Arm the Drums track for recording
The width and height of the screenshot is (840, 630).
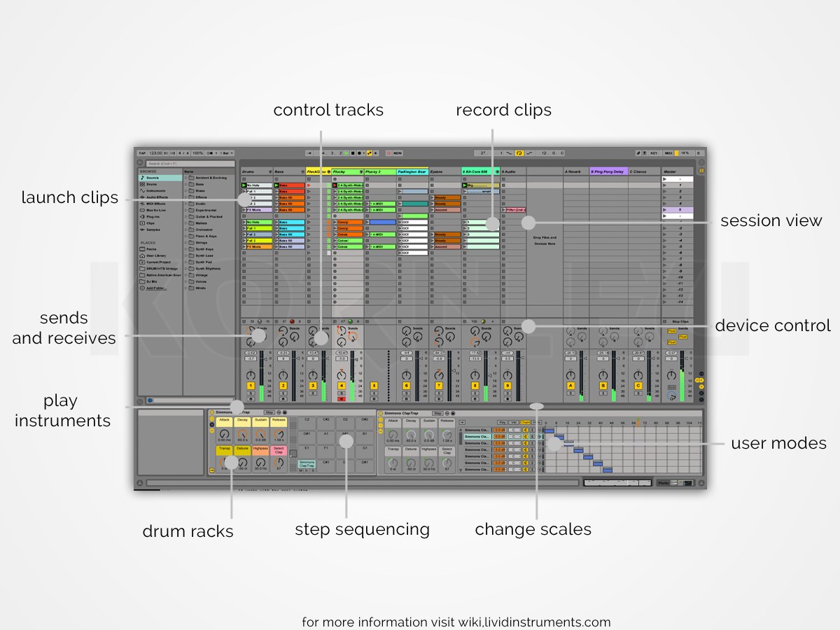pyautogui.click(x=251, y=399)
